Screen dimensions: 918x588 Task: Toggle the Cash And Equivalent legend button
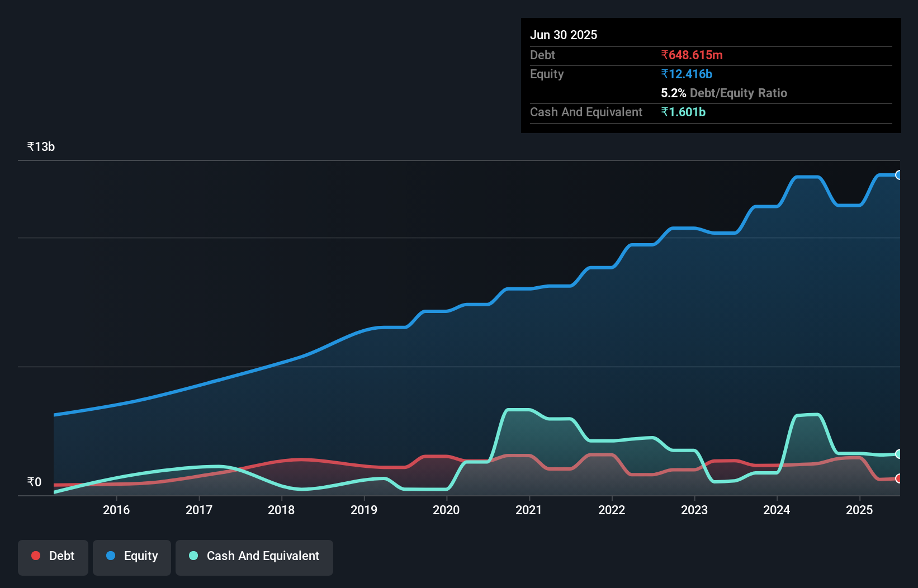coord(254,557)
